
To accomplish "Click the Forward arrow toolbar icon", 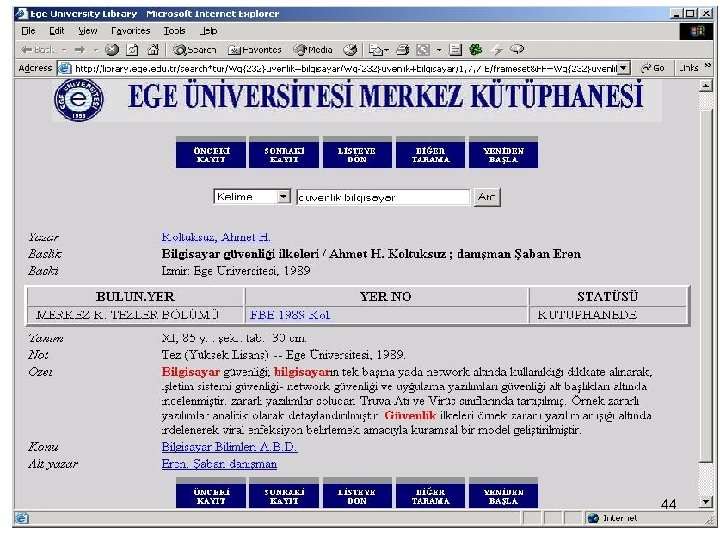I will pos(80,50).
